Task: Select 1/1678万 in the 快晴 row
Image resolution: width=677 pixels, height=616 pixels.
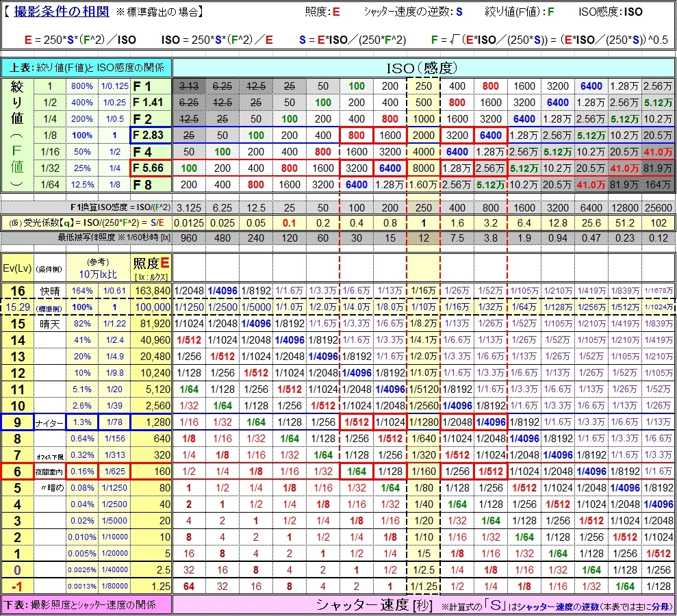Action: 658,291
